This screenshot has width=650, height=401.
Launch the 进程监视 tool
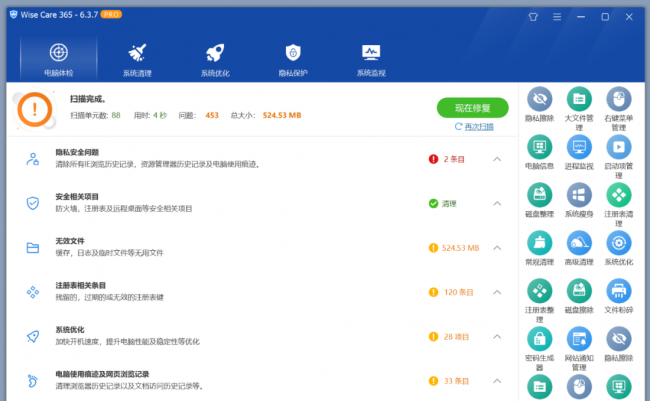coord(579,153)
